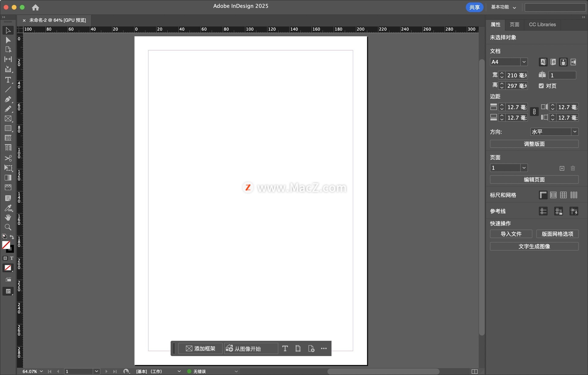588x375 pixels.
Task: Click the 宽 210 毫米 width field
Action: 516,75
